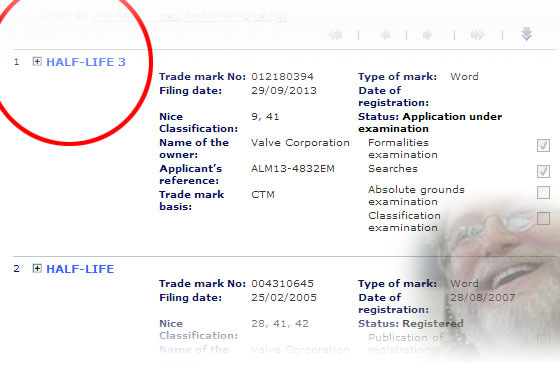Viewport: 560px width, 366px height.
Task: Jump to the last results page
Action: (478, 35)
